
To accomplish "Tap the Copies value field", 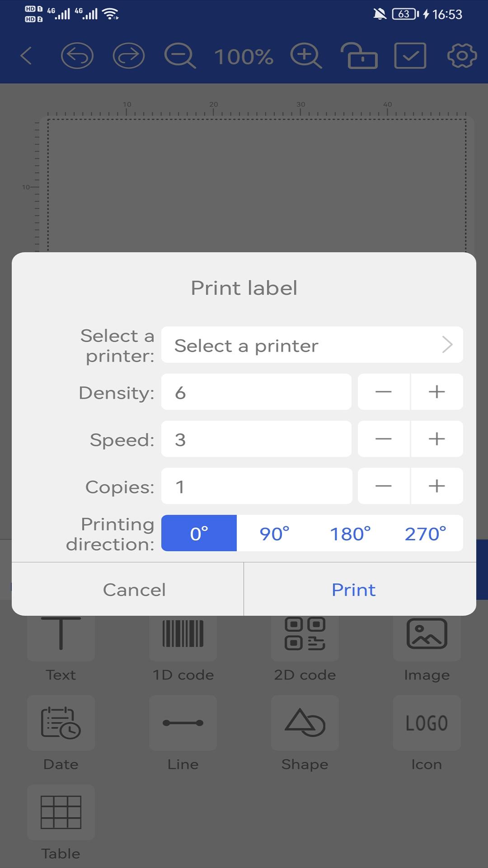I will pos(257,486).
